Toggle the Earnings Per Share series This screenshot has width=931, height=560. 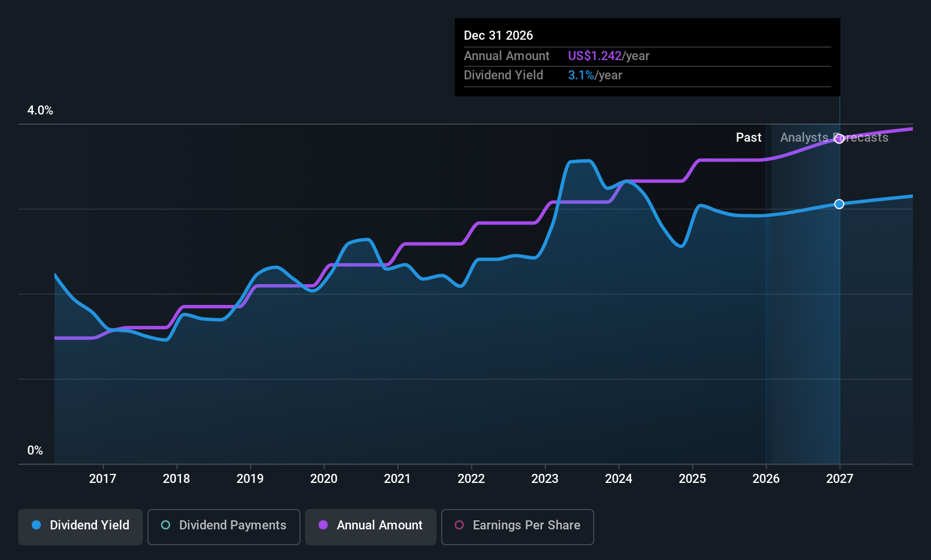[x=518, y=527]
